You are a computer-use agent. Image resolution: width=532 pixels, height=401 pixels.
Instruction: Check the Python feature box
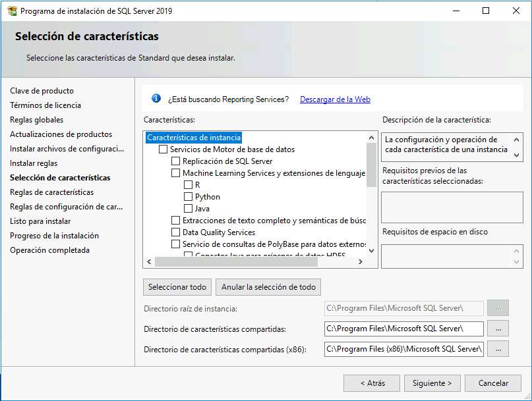pos(188,197)
